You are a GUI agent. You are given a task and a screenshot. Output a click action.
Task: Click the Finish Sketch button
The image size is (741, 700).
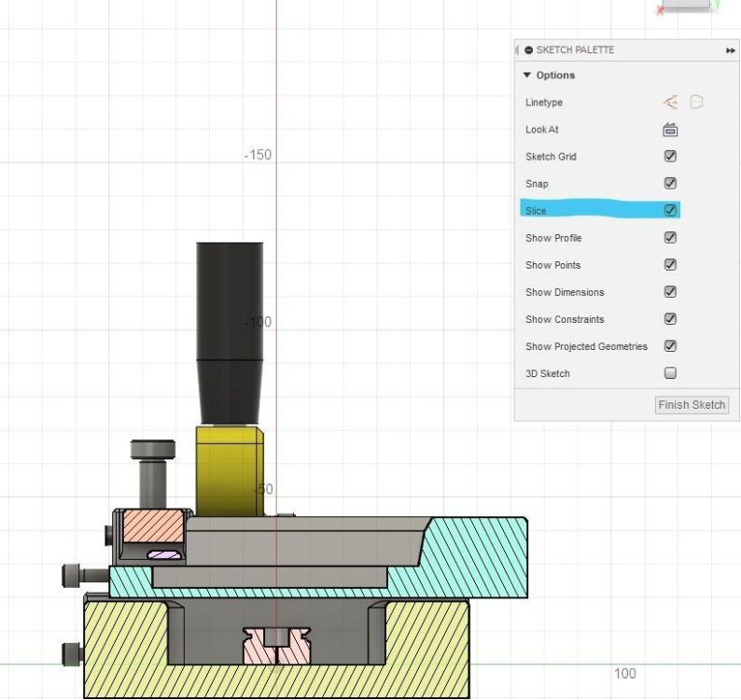pos(692,405)
